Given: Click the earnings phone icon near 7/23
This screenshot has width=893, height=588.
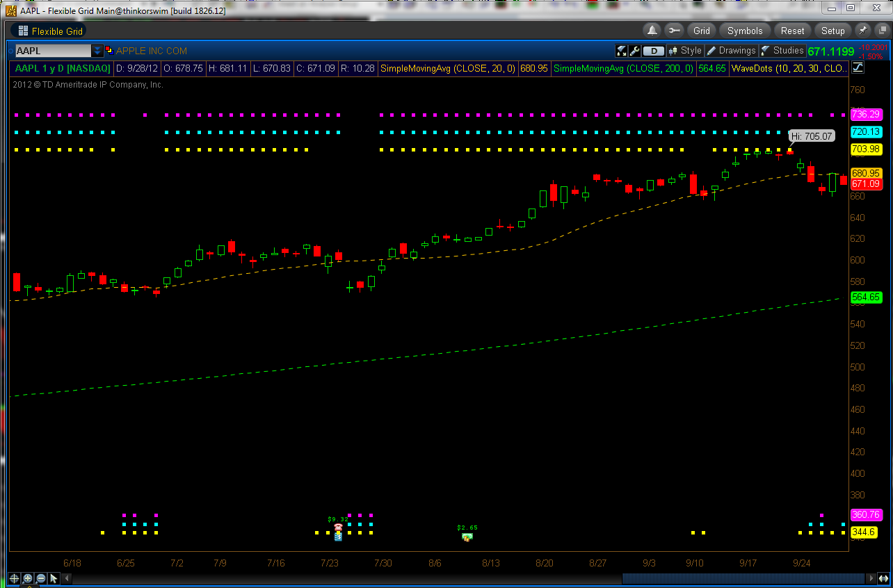Looking at the screenshot, I should [338, 528].
